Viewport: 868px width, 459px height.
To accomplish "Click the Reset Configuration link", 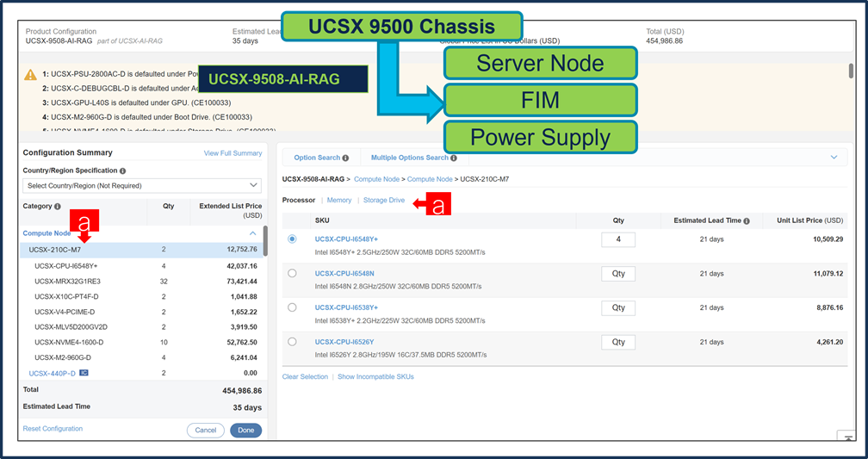I will click(x=53, y=429).
